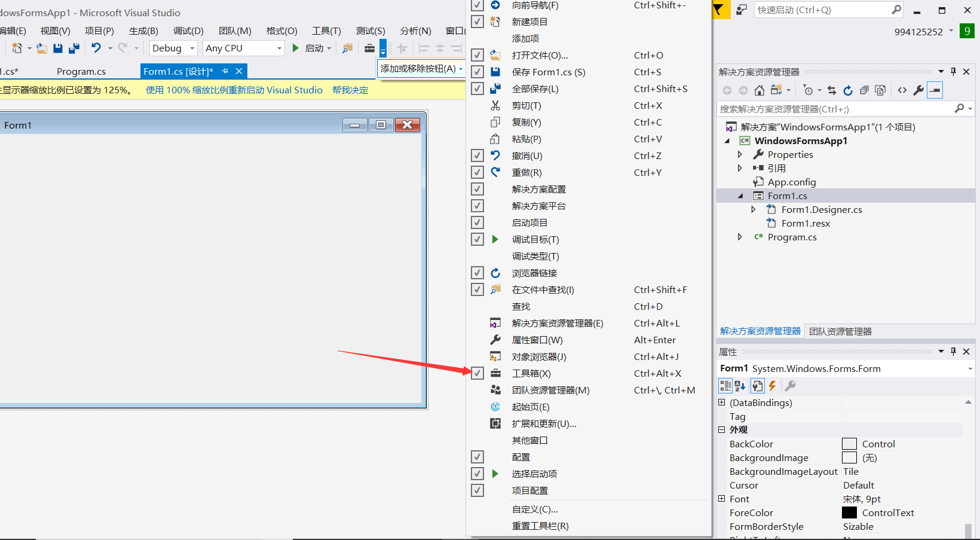Toggle the 在文件中查找 checkbox
Image resolution: width=980 pixels, height=540 pixels.
pos(477,289)
